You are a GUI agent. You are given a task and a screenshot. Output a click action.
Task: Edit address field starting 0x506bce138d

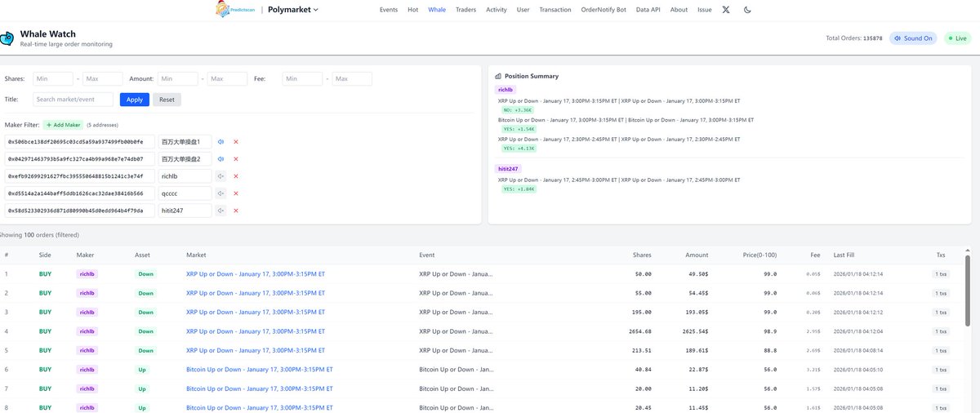pyautogui.click(x=78, y=141)
